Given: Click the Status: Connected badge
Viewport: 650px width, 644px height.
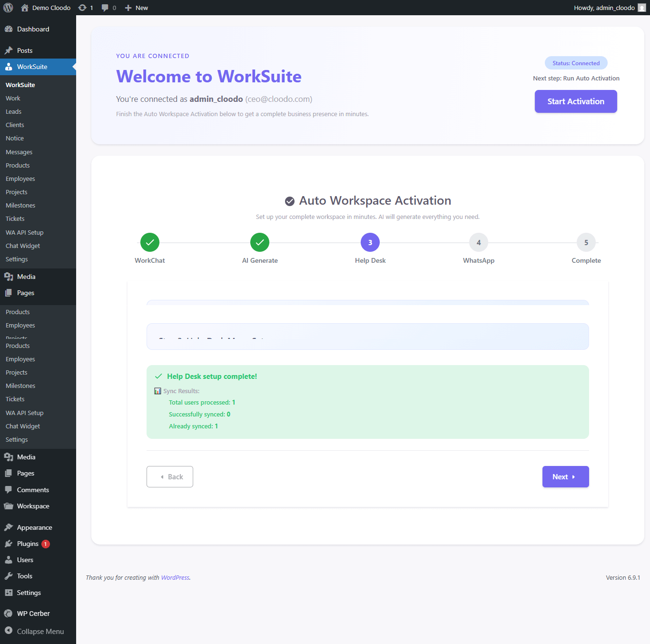Looking at the screenshot, I should [x=576, y=62].
